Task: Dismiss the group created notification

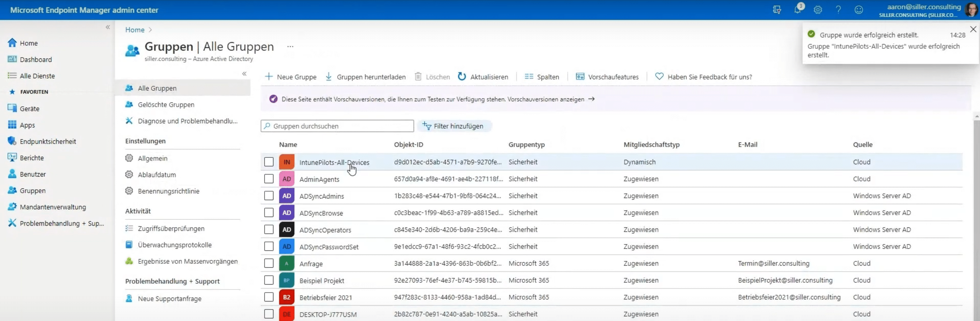Action: click(x=973, y=29)
